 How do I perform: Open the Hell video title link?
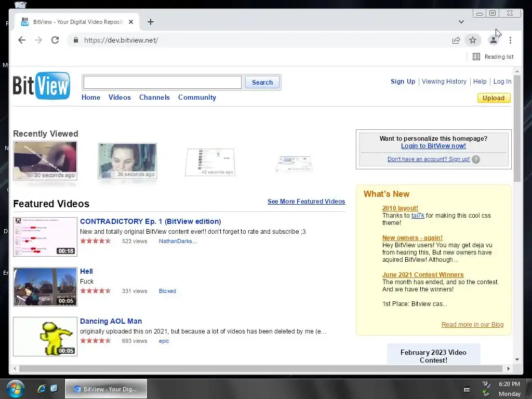(86, 271)
